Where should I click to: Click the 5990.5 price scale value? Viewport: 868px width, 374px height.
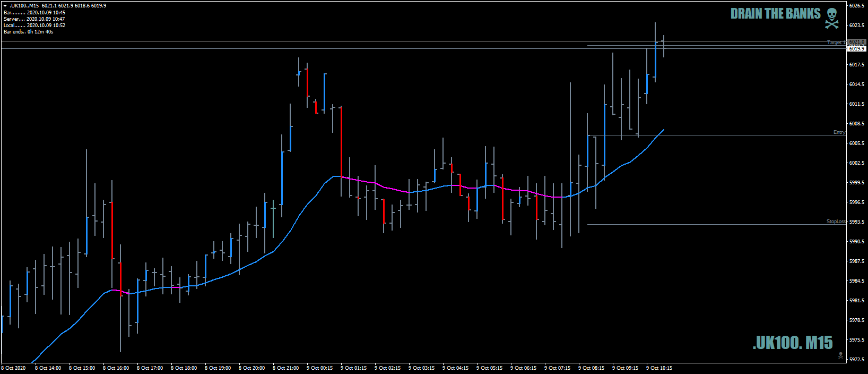coord(856,241)
